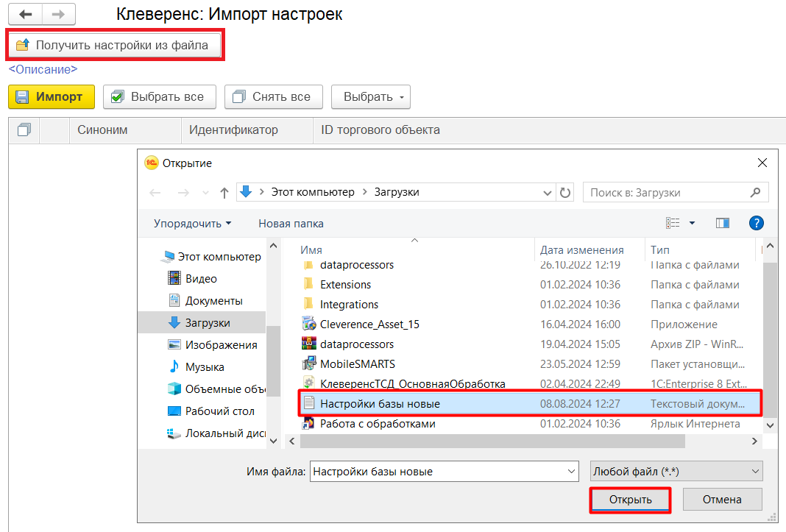Click 'Выбрать все' button

coord(160,97)
